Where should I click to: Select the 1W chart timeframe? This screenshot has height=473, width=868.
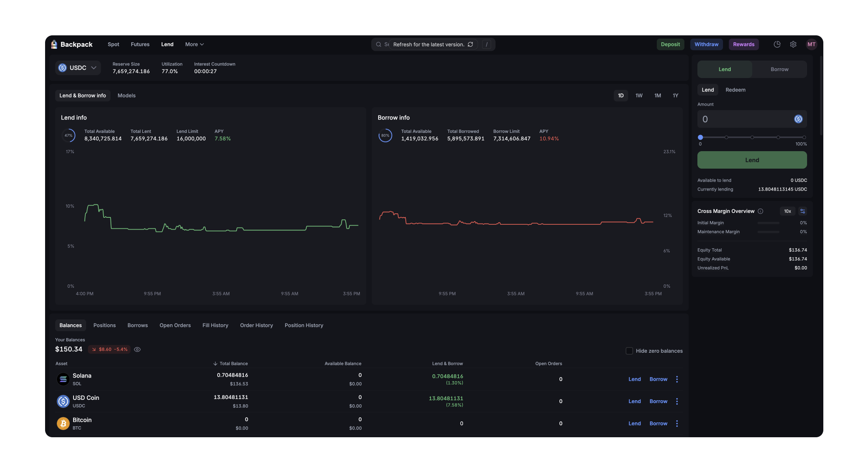[639, 95]
